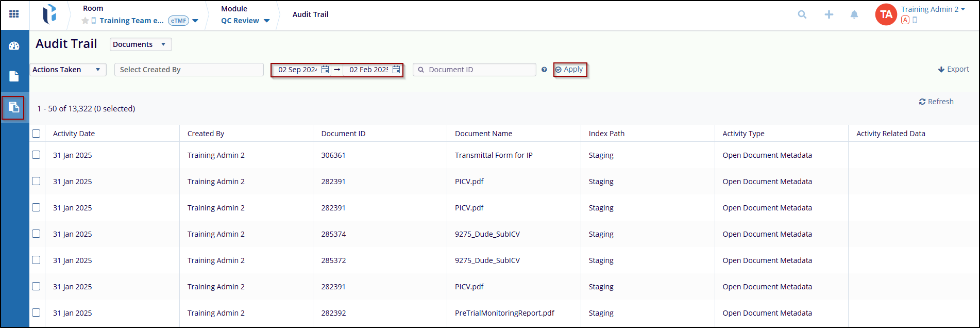Open the start date calendar picker
Viewport: 980px width, 328px height.
pos(325,70)
